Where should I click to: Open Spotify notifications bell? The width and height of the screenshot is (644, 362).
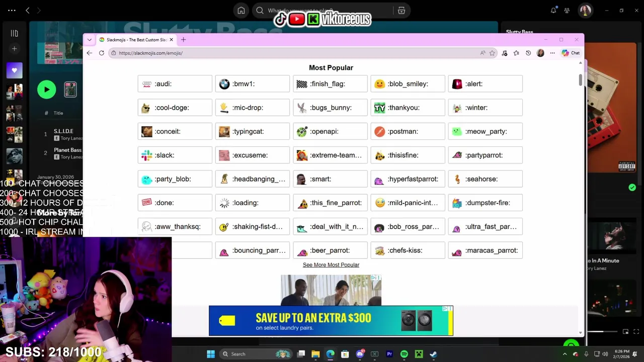click(x=553, y=10)
